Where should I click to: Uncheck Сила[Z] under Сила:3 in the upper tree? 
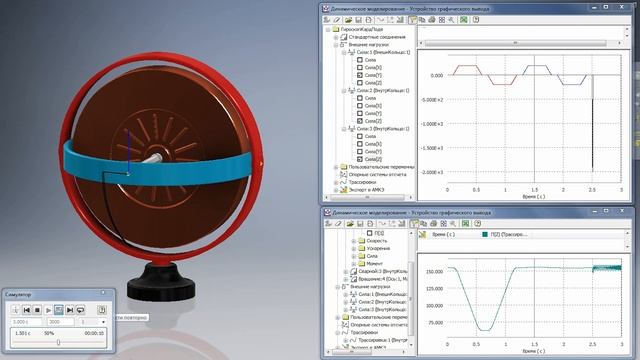(x=360, y=159)
